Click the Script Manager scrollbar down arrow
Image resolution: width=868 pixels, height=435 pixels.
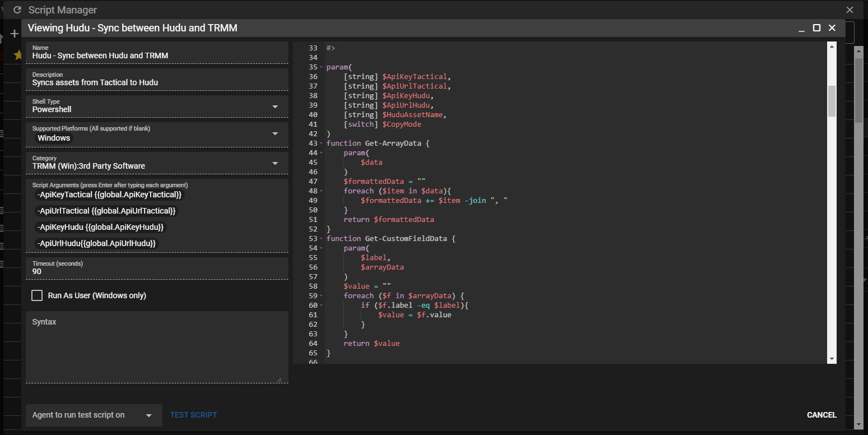pos(859,424)
